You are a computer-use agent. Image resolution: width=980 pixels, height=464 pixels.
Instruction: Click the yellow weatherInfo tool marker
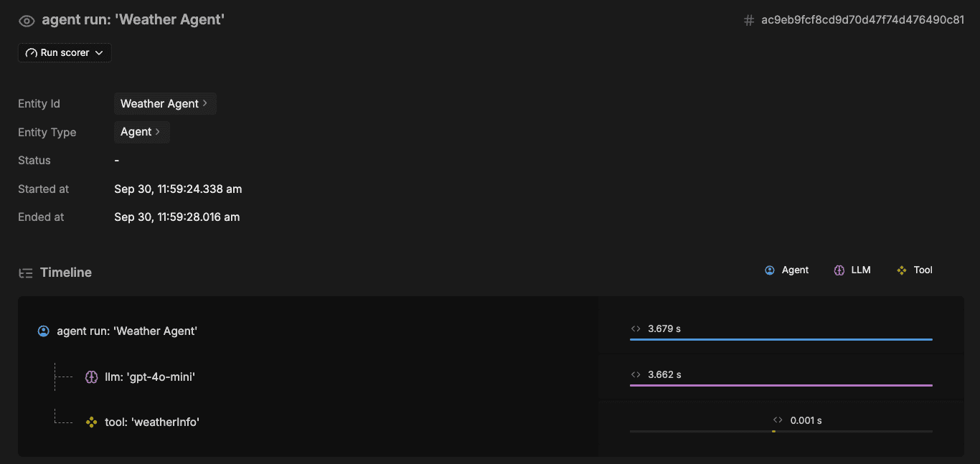773,431
